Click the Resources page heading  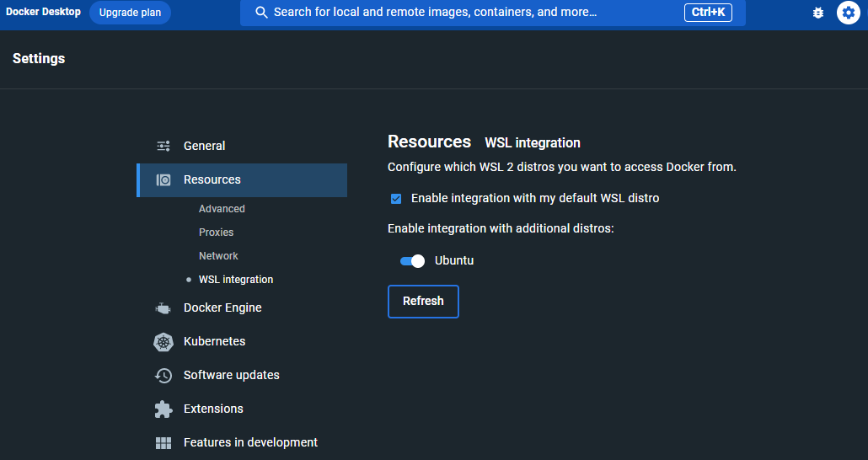click(x=429, y=142)
